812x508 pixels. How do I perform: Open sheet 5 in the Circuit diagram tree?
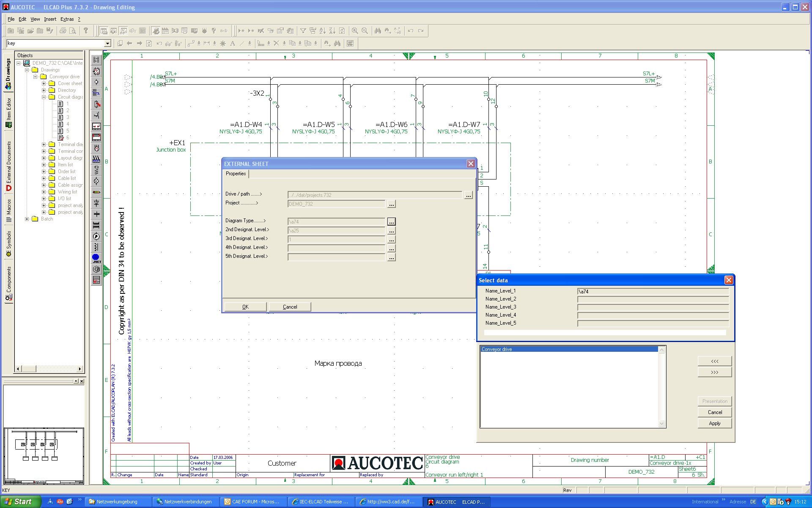68,131
